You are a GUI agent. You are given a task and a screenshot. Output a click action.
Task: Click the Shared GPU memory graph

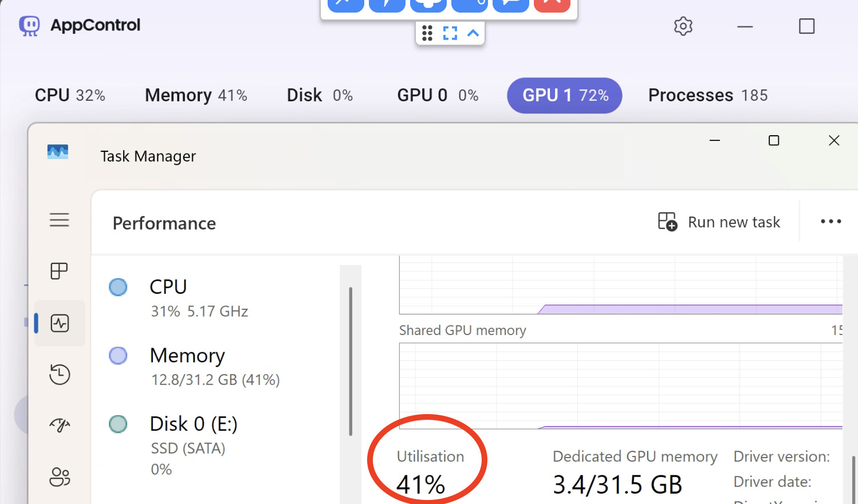[x=620, y=385]
